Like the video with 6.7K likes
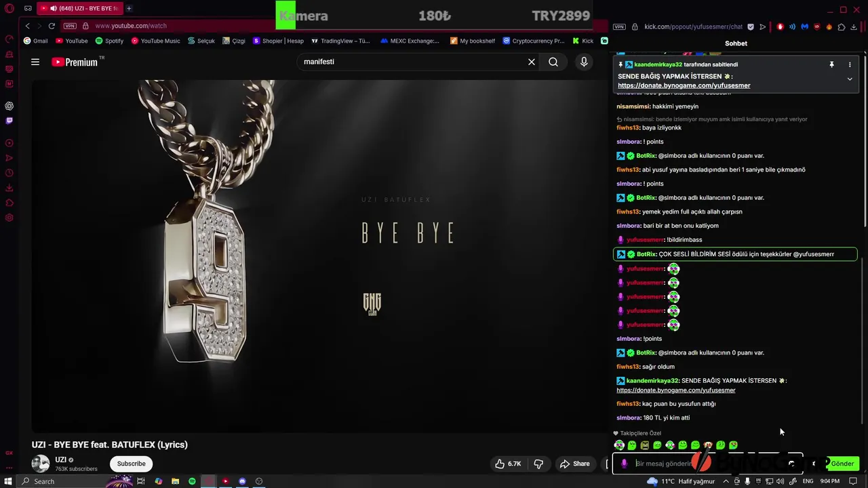Image resolution: width=868 pixels, height=488 pixels. [x=508, y=464]
